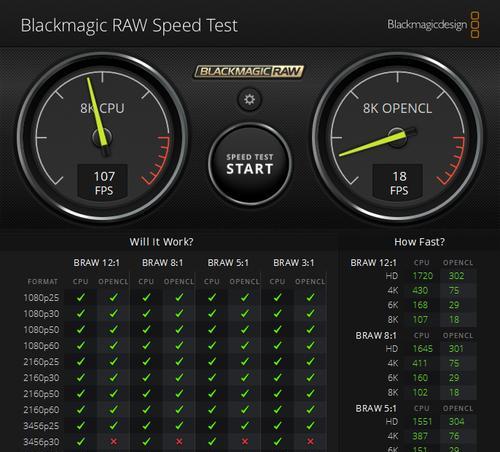Click the Blackmagic RAW logo badge
This screenshot has height=452, width=500.
249,71
